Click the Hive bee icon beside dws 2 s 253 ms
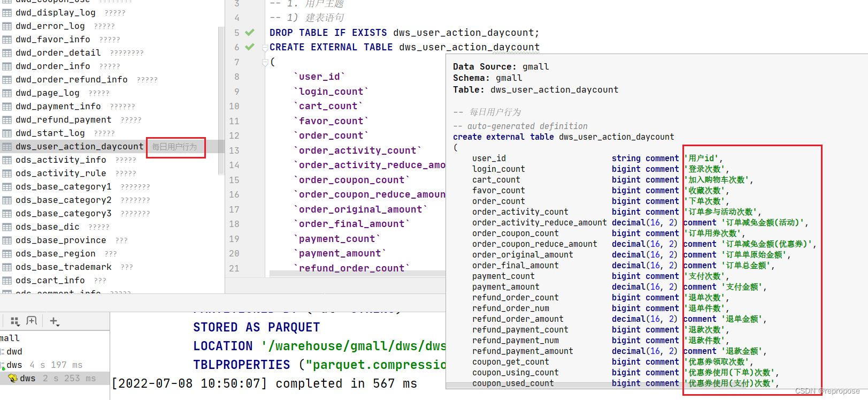 pyautogui.click(x=13, y=378)
